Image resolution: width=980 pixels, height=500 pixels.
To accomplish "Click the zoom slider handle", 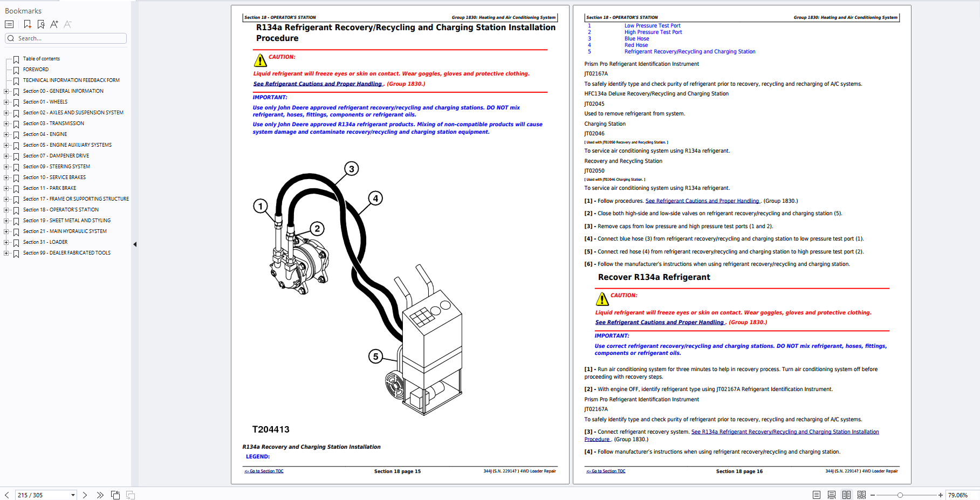I will (900, 495).
